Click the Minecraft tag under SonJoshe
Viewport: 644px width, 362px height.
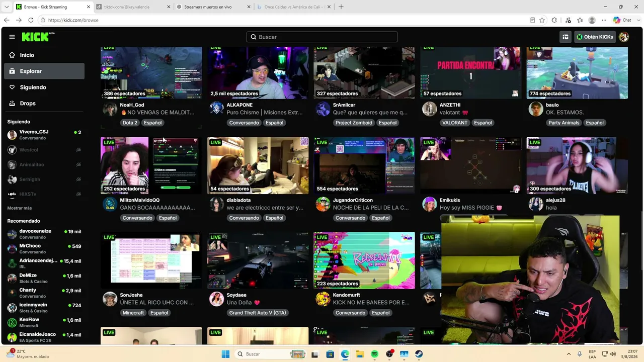133,313
